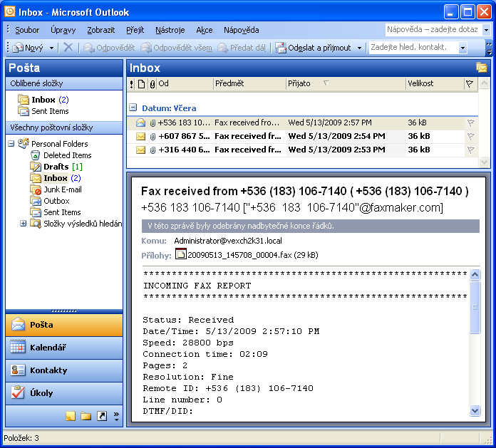
Task: Click Odpovědět všem reply all button
Action: pos(177,48)
